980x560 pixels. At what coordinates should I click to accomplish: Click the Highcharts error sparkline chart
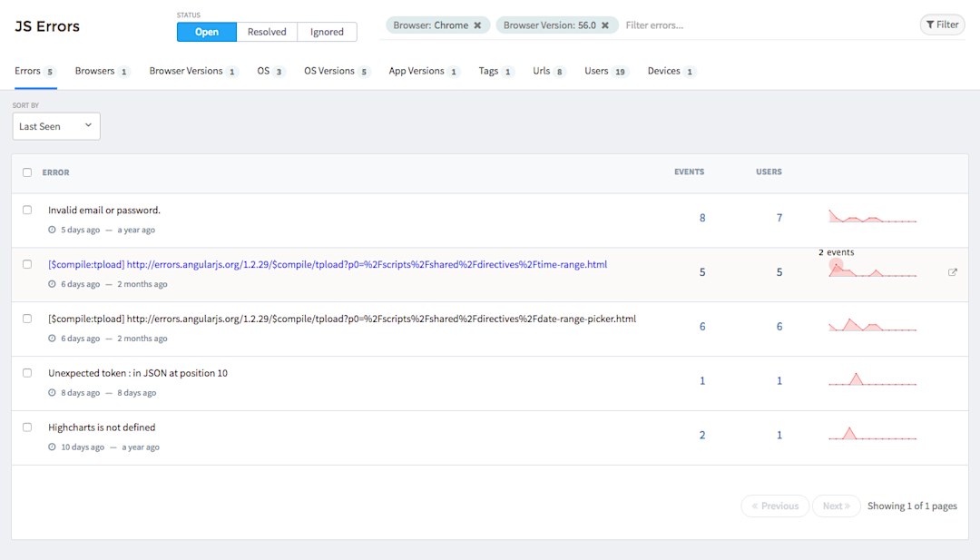pos(873,434)
